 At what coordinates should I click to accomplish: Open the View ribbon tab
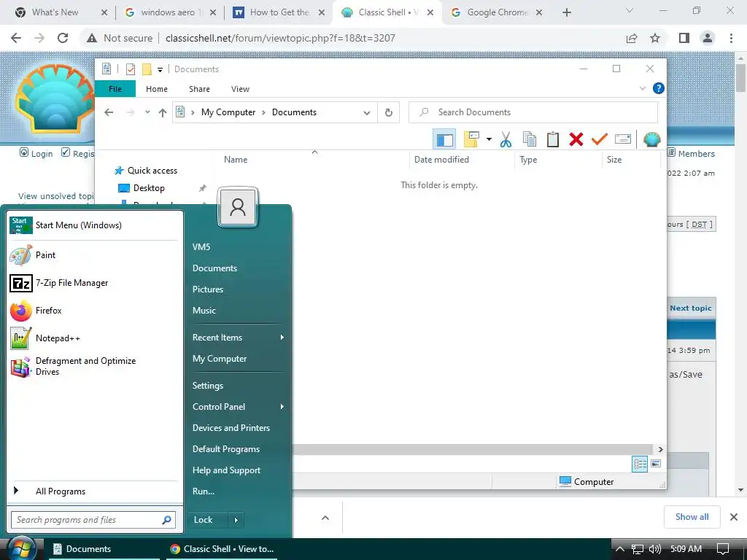point(240,89)
